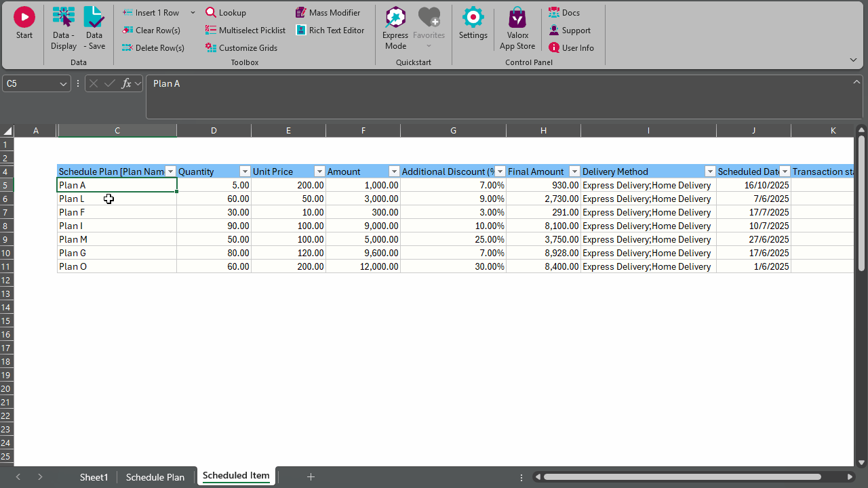Screen dimensions: 868x488
Task: Click the Delete Row(s) button
Action: pyautogui.click(x=153, y=48)
